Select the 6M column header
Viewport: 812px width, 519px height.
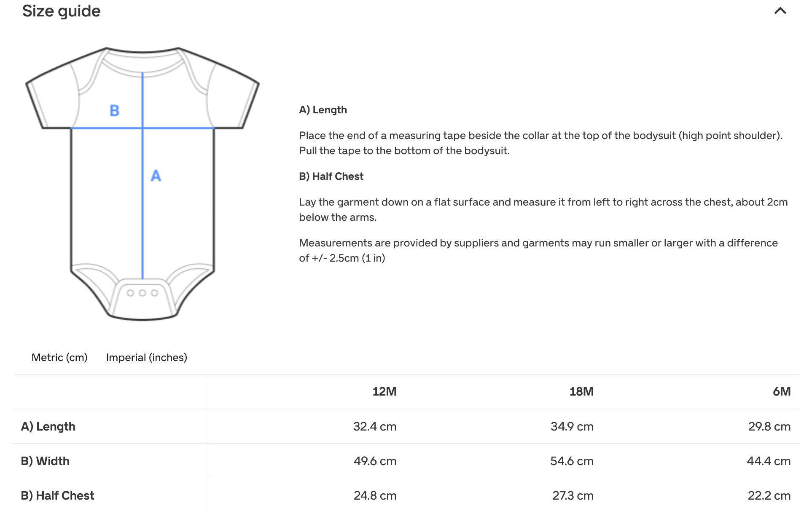coord(782,392)
